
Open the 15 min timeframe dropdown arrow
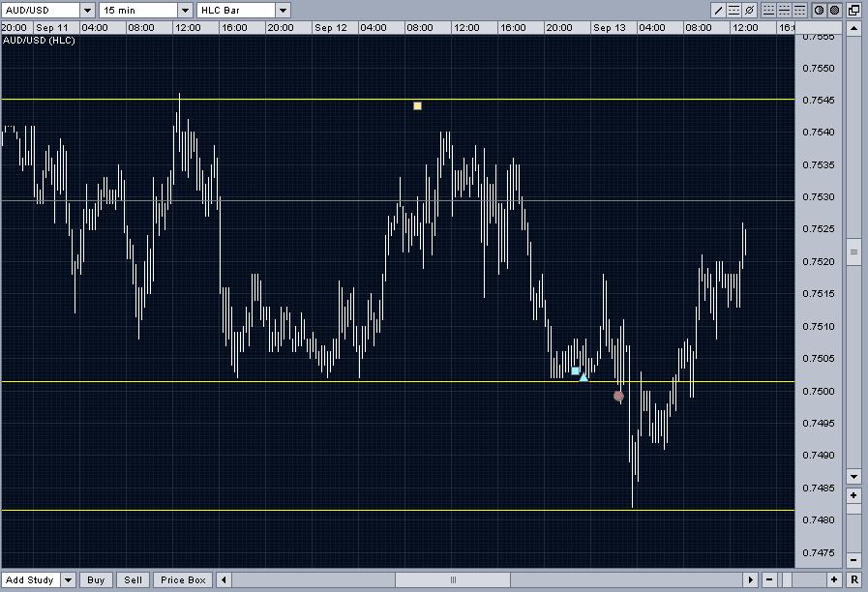(x=186, y=10)
